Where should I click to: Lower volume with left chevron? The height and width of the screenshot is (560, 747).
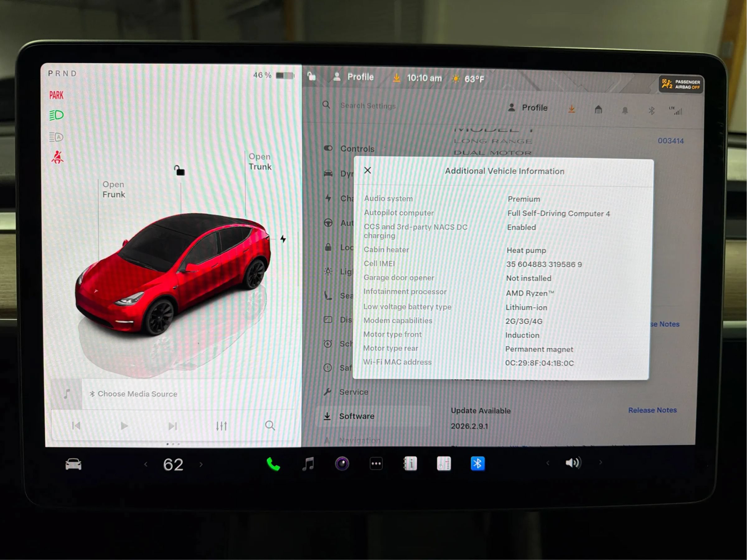click(x=548, y=463)
